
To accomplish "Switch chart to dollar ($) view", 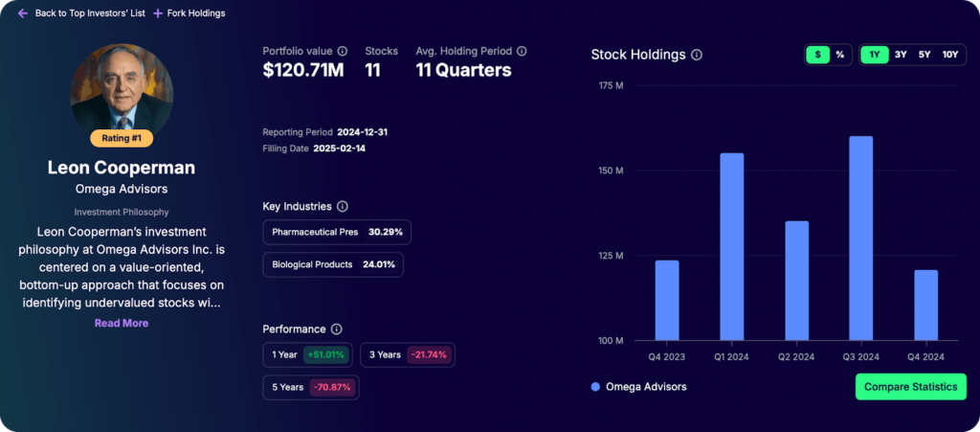I will click(x=817, y=55).
